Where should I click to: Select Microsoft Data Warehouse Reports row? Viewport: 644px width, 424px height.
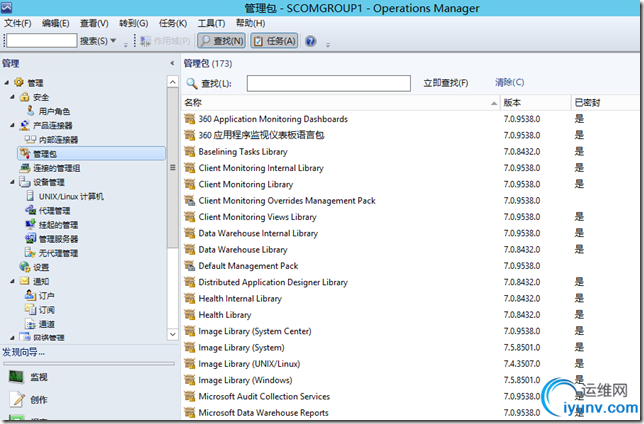409,412
